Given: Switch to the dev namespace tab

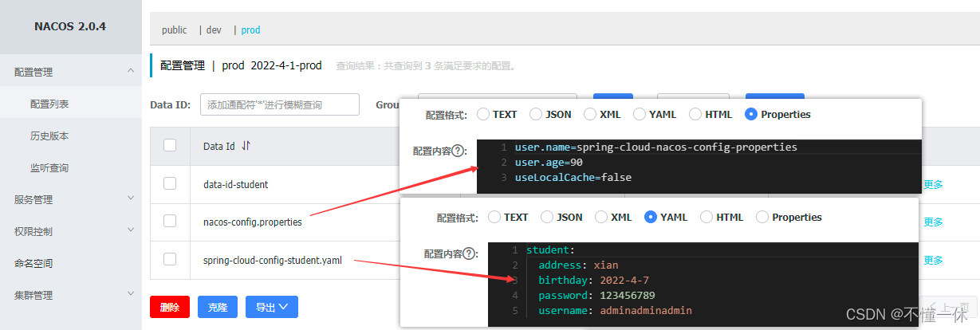Looking at the screenshot, I should tap(214, 29).
